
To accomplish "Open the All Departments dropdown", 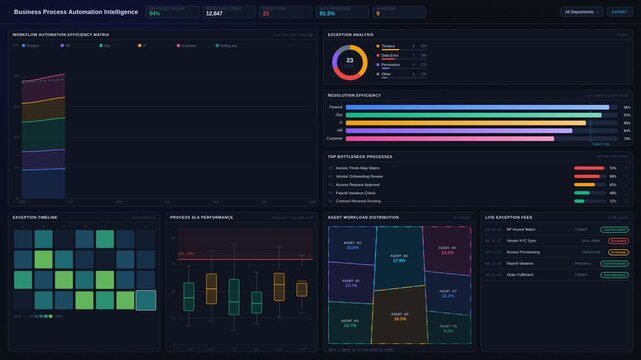I will pyautogui.click(x=581, y=12).
